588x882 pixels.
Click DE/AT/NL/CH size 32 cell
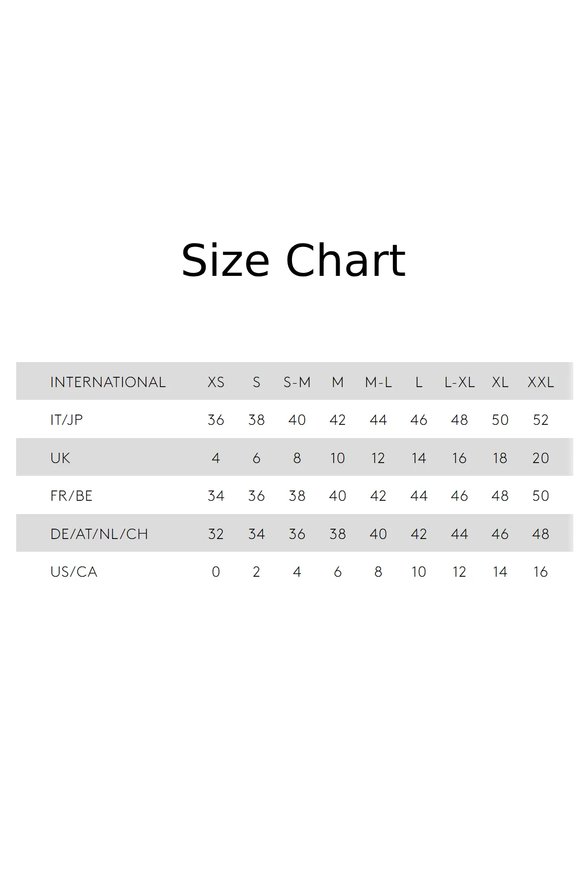tap(216, 534)
